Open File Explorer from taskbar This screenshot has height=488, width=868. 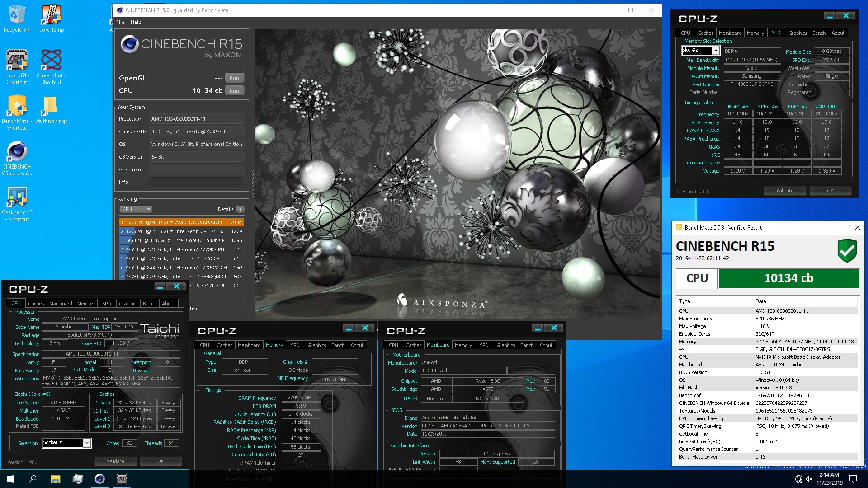55,479
